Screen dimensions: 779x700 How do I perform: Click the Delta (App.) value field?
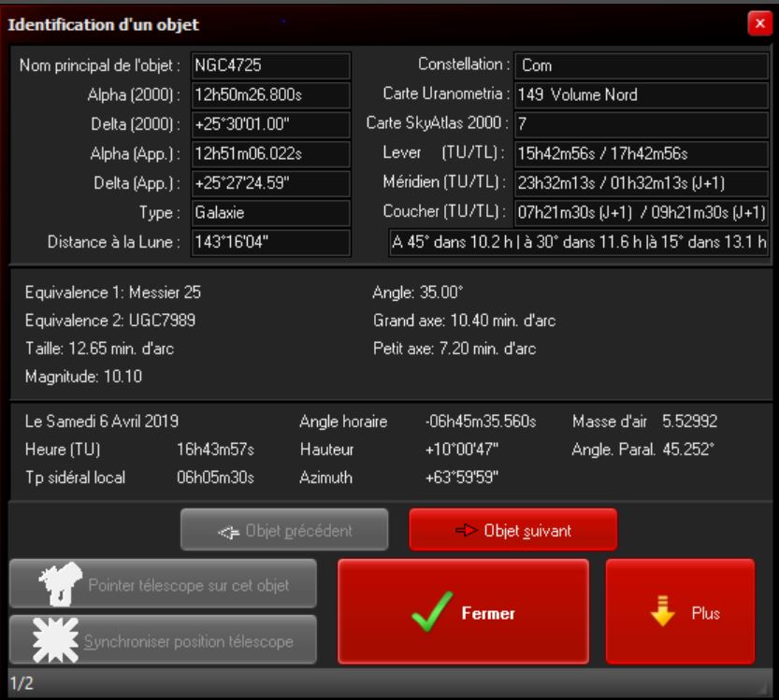pyautogui.click(x=269, y=182)
